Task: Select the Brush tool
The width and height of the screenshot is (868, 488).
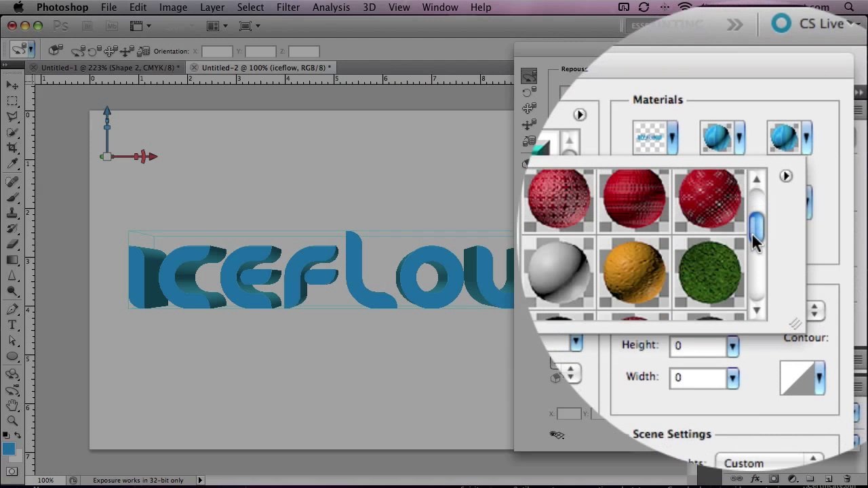Action: click(12, 197)
